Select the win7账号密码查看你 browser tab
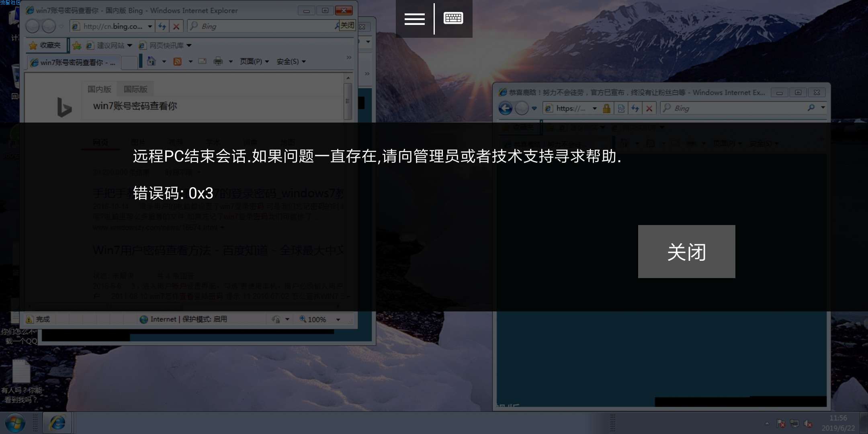The image size is (868, 434). click(x=74, y=62)
